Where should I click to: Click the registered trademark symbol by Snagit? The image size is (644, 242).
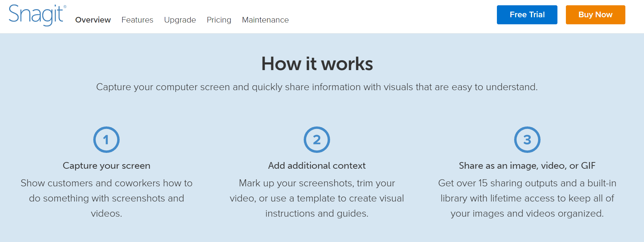65,7
